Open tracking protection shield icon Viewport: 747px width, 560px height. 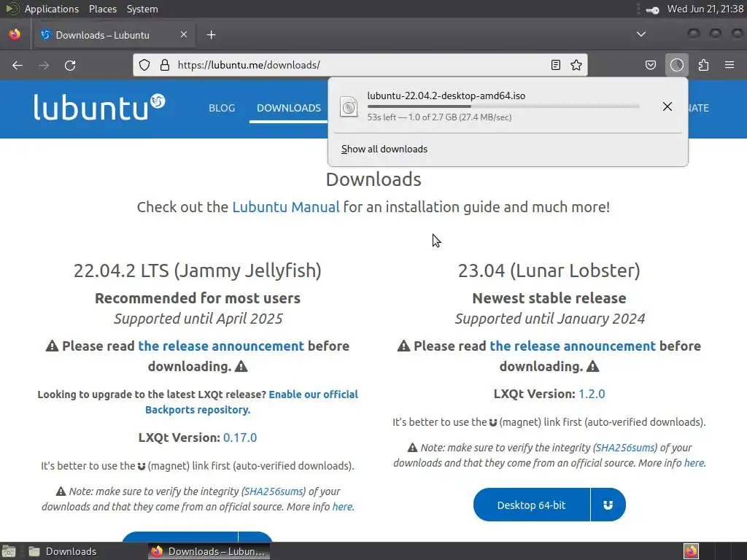point(144,65)
